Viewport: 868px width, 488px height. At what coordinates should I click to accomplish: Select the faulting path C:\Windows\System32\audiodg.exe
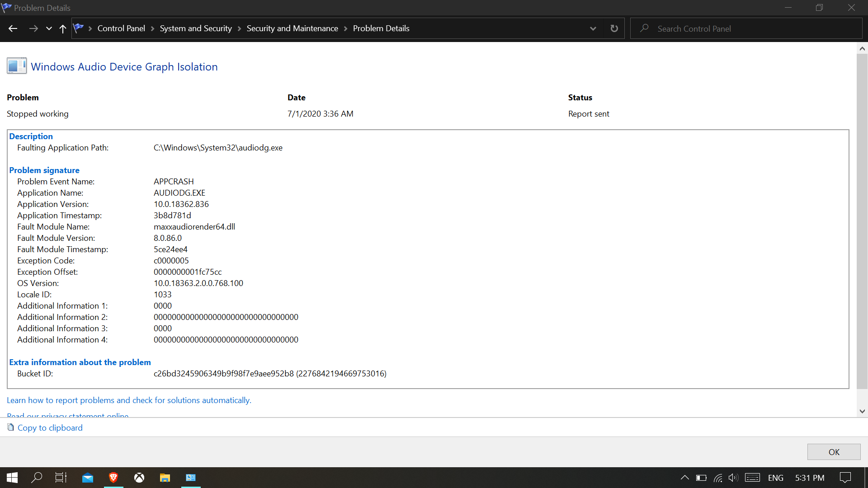click(218, 148)
